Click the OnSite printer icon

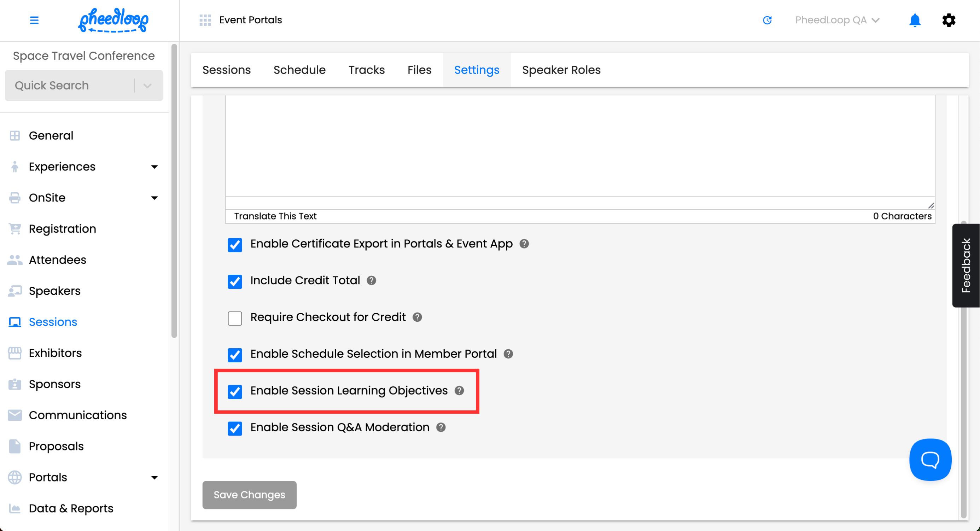(x=15, y=198)
